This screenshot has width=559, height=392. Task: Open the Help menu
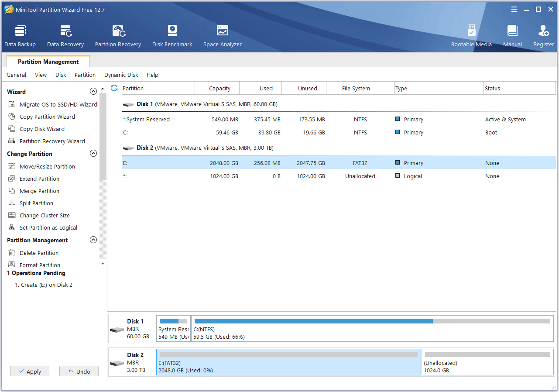pyautogui.click(x=152, y=75)
